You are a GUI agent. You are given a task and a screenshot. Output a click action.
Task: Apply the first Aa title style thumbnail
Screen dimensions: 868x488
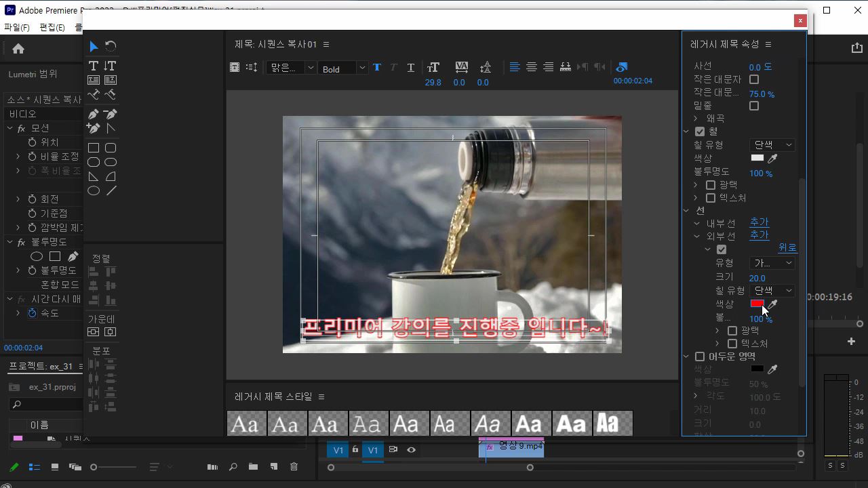coord(246,424)
